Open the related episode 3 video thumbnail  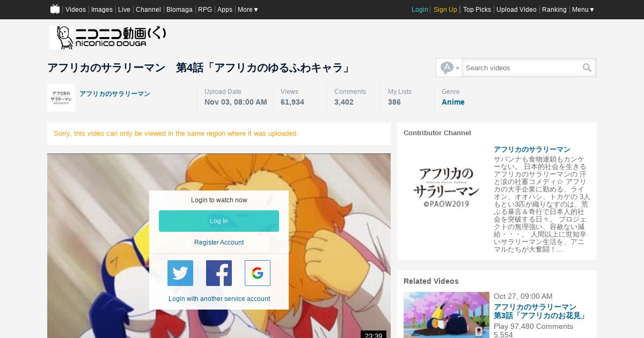pos(447,315)
